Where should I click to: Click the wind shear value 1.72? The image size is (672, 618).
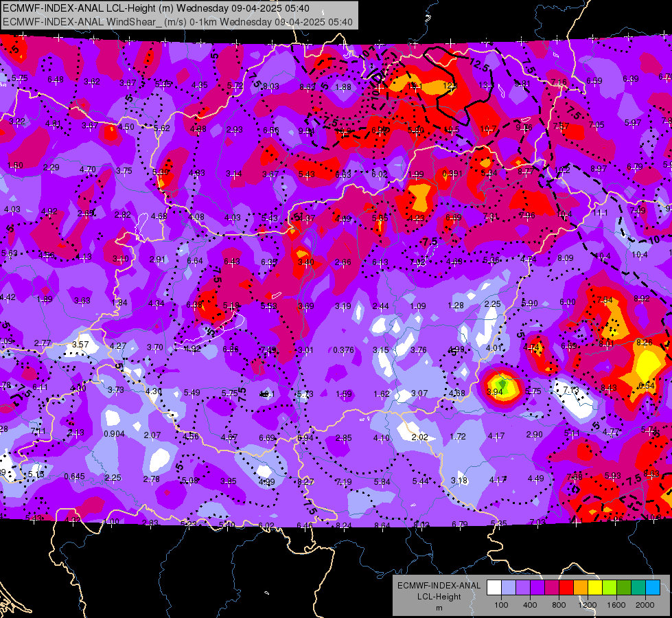(x=458, y=437)
